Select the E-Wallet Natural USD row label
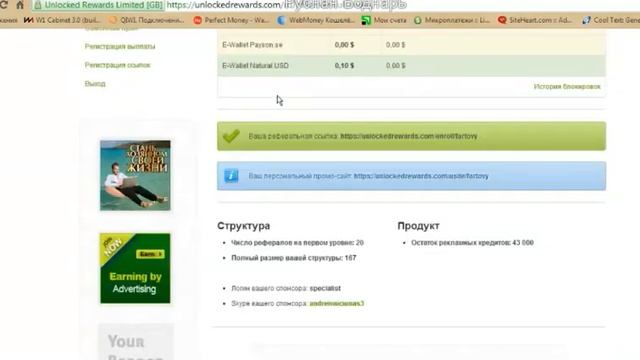Viewport: 640px width, 360px height. pos(256,65)
